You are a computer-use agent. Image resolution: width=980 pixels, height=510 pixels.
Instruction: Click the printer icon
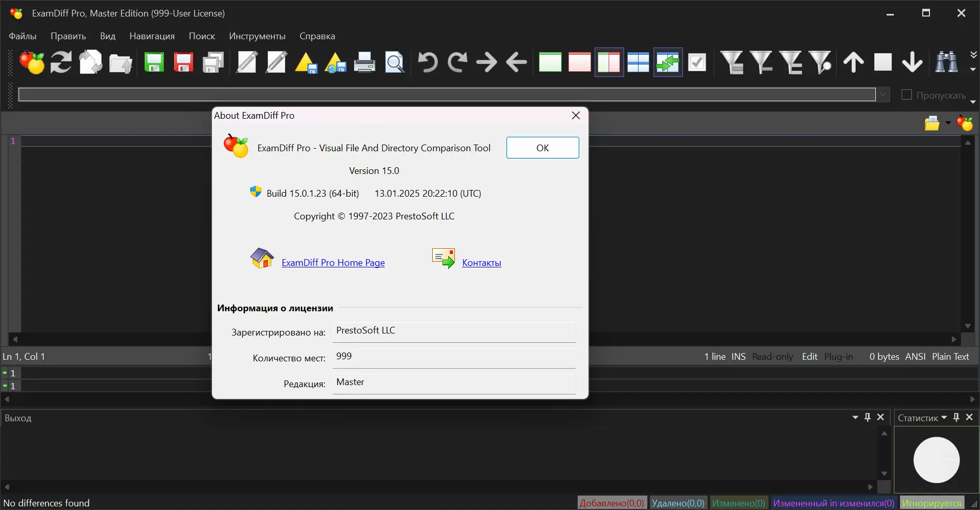click(365, 62)
